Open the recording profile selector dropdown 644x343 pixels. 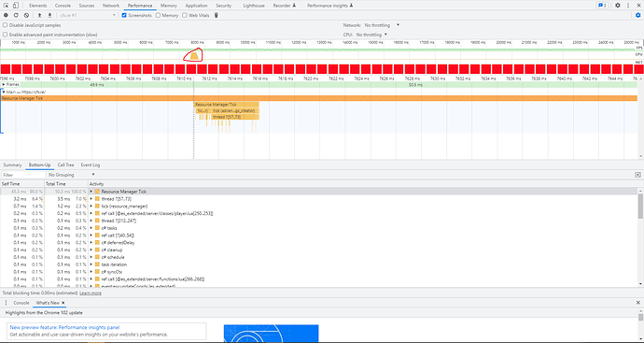coord(88,15)
